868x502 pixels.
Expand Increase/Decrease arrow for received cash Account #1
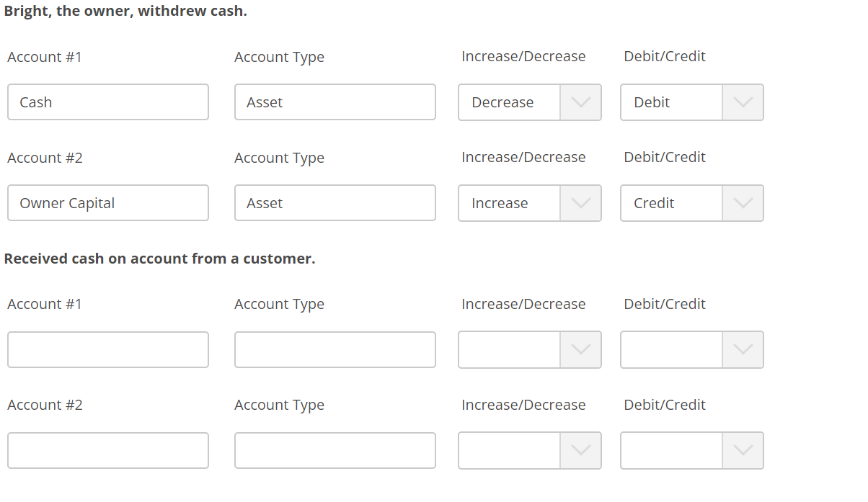pyautogui.click(x=581, y=349)
